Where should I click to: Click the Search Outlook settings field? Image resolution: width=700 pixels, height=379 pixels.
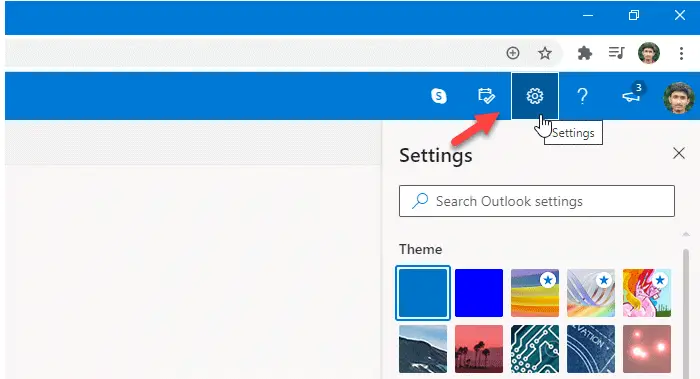537,201
